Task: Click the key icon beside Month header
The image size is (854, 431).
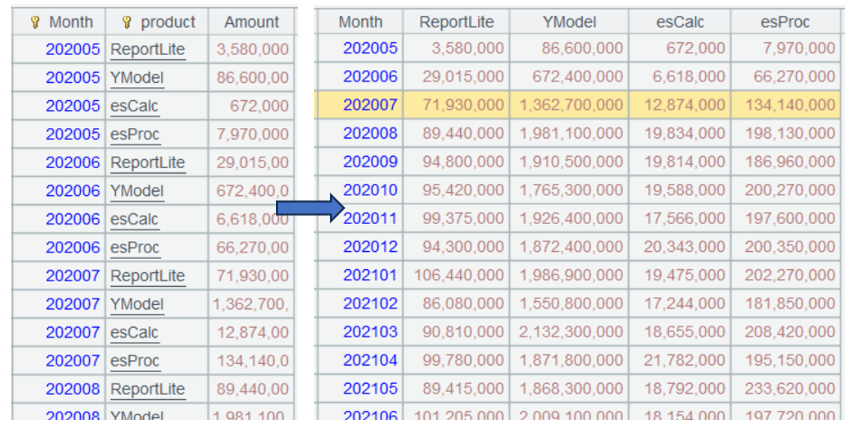Action: pyautogui.click(x=33, y=22)
